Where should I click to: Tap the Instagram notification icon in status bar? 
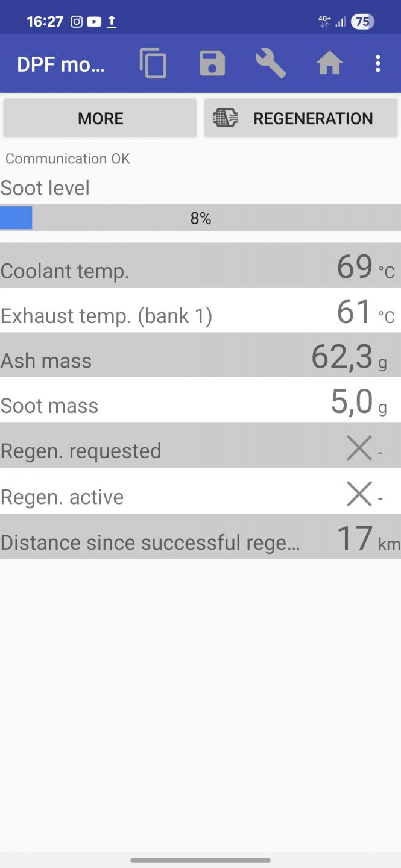pos(77,22)
